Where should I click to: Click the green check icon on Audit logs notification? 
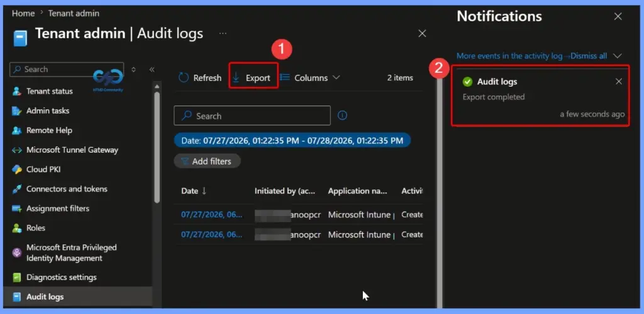pyautogui.click(x=467, y=82)
